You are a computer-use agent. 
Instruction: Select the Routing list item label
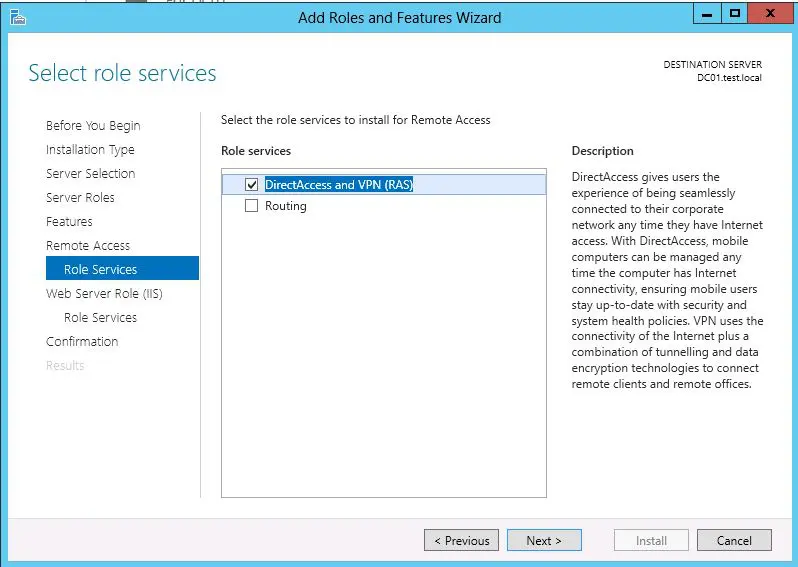tap(286, 206)
